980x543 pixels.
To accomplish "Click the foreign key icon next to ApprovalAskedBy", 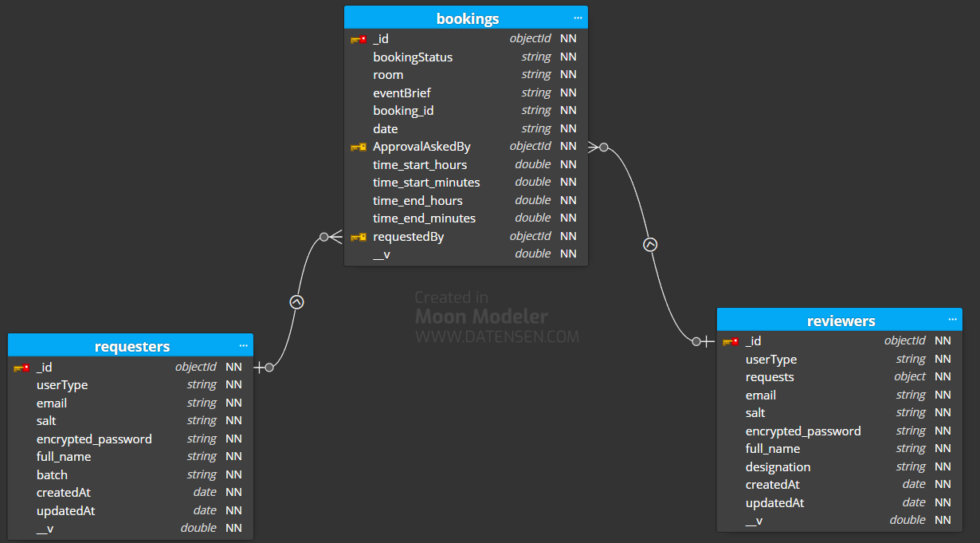I will click(358, 147).
